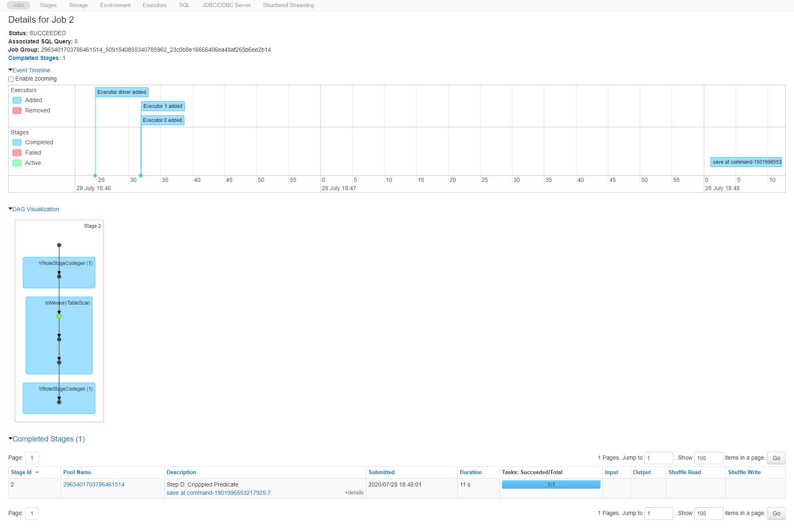
Task: Select the Executor 1 added event
Action: click(163, 106)
